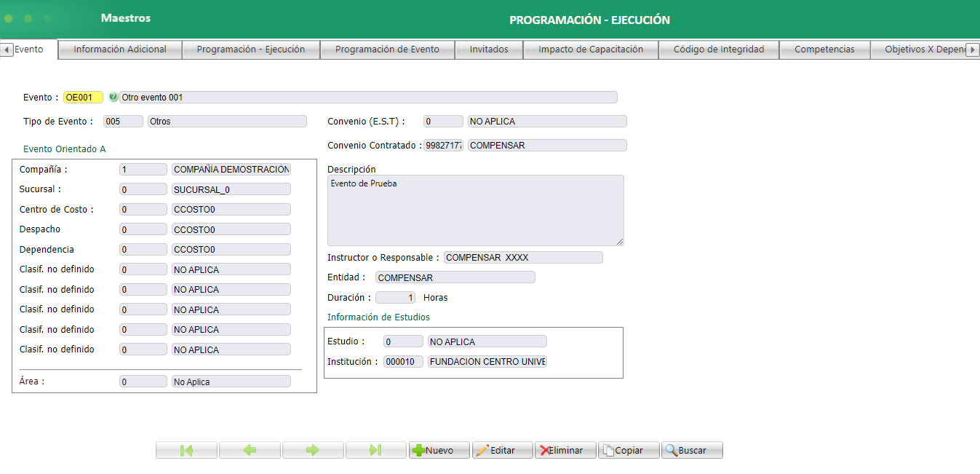Click the Nuevo button
Screen dimensions: 980x474
coord(439,449)
